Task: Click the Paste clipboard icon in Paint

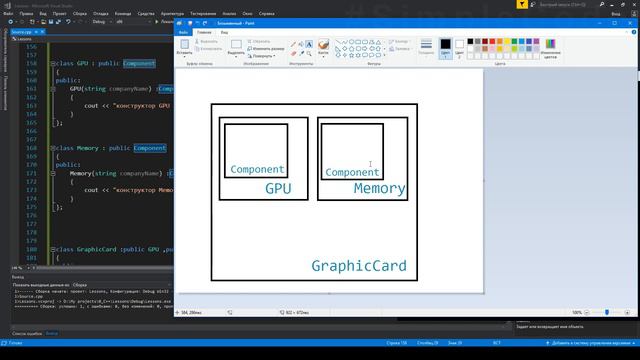Action: point(184,44)
